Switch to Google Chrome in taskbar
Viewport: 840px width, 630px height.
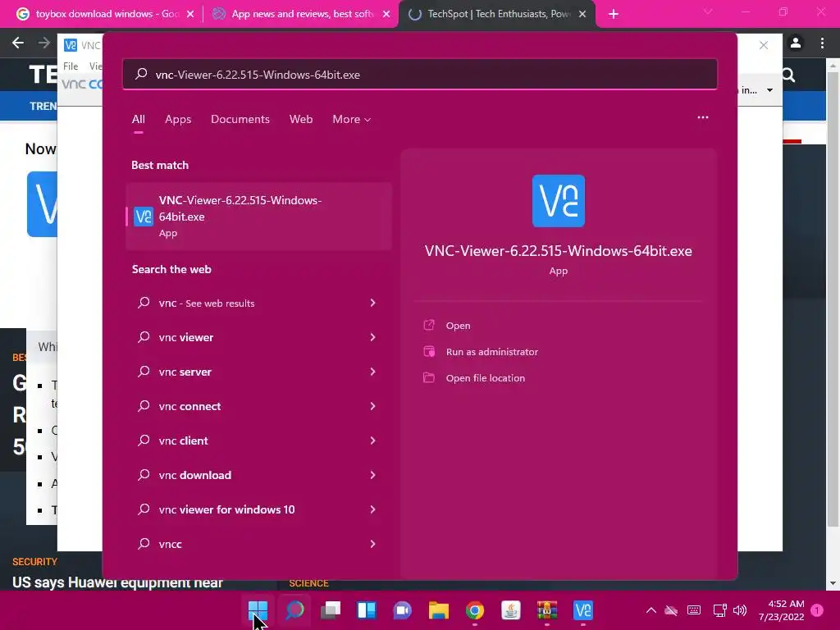click(x=475, y=610)
